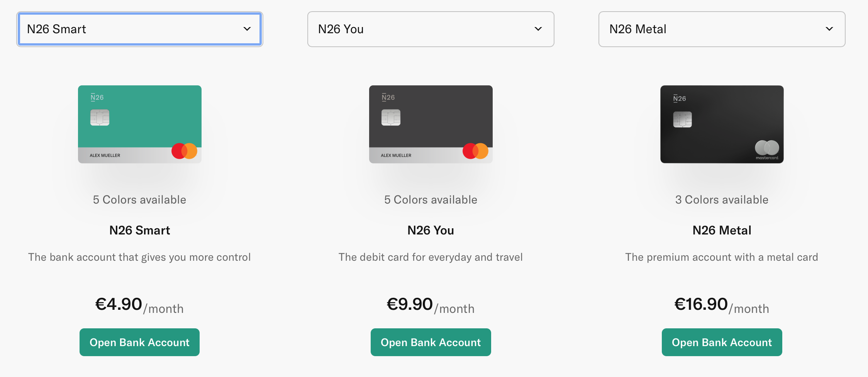The height and width of the screenshot is (377, 868).
Task: Open the first plan selector showing N26 Smart
Action: (x=139, y=29)
